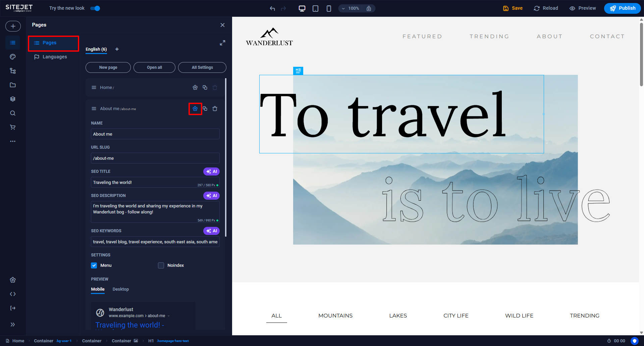This screenshot has height=346, width=644.
Task: Switch to the Desktop preview tab
Action: (x=121, y=289)
